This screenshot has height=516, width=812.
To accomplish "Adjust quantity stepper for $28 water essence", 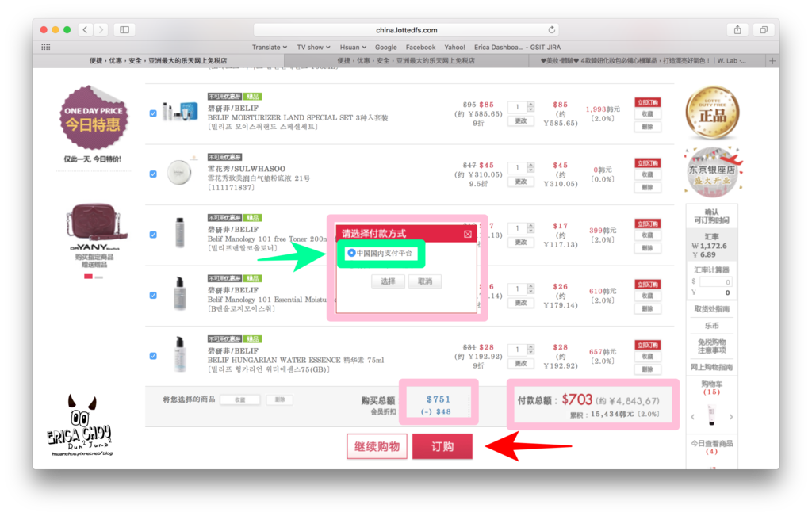I will point(530,349).
